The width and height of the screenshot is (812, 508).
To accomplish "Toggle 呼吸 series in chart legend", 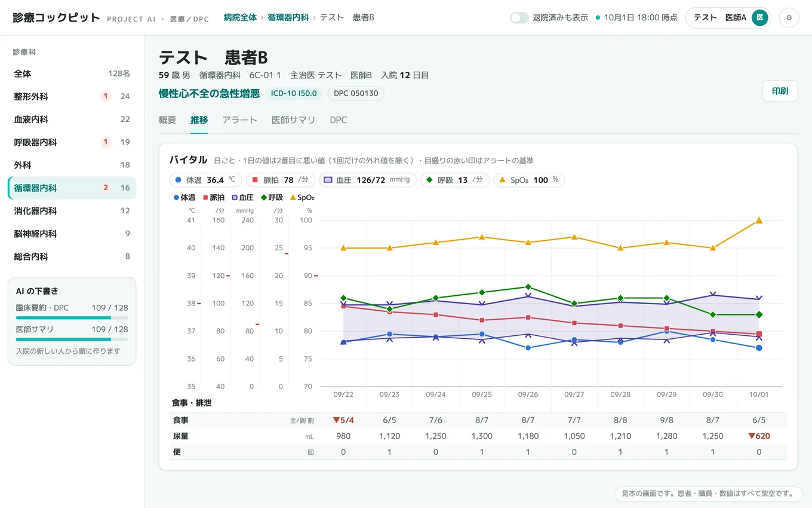I will [x=272, y=197].
